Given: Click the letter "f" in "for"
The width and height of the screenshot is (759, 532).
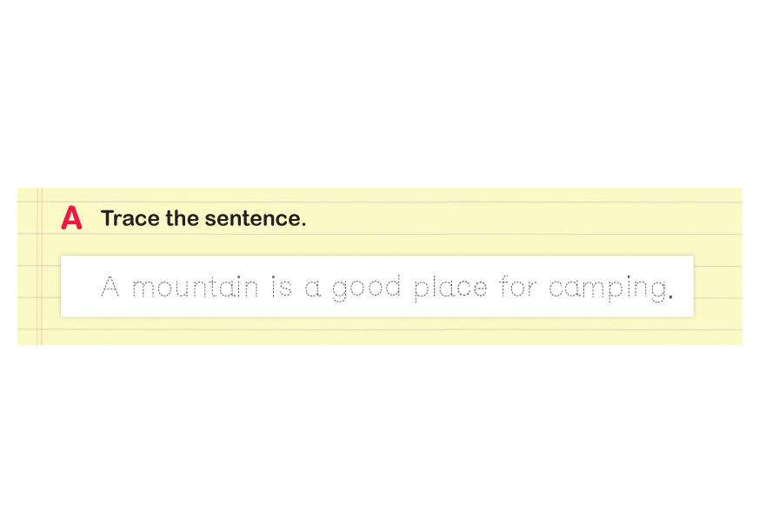Looking at the screenshot, I should [x=505, y=286].
